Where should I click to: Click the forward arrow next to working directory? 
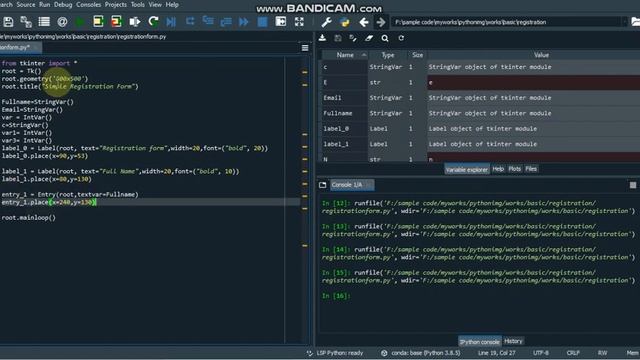(x=381, y=22)
